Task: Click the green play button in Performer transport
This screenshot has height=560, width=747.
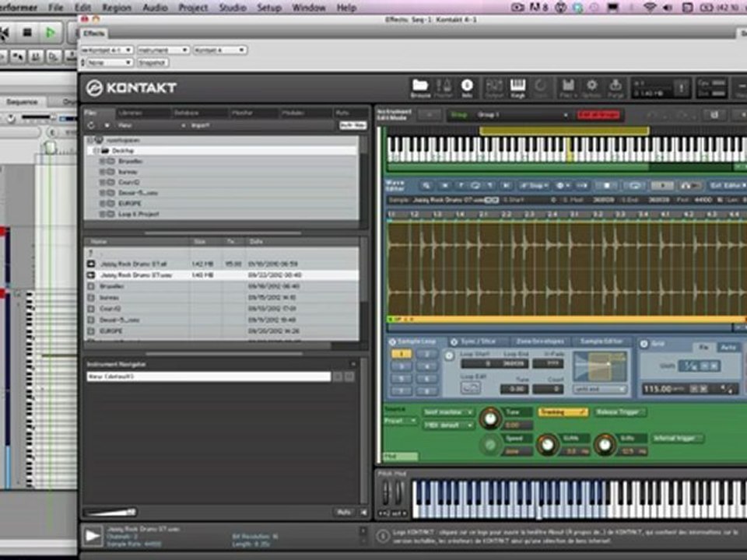Action: click(x=50, y=33)
